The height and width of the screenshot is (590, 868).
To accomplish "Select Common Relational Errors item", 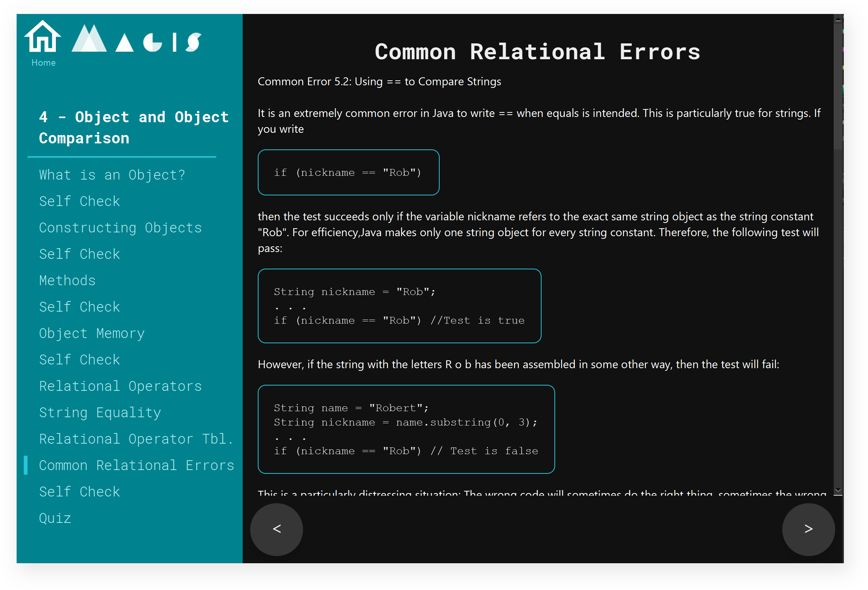I will pyautogui.click(x=137, y=466).
